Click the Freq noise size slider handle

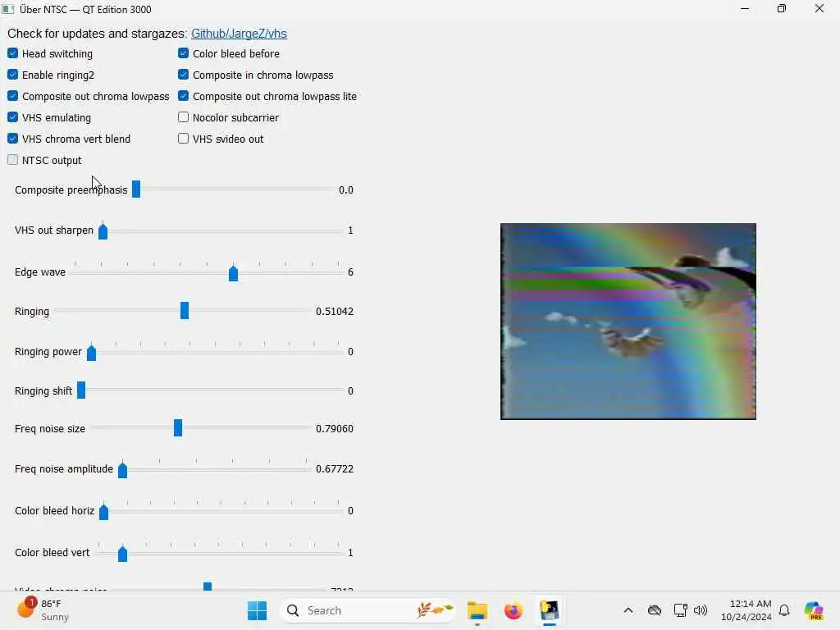tap(178, 428)
